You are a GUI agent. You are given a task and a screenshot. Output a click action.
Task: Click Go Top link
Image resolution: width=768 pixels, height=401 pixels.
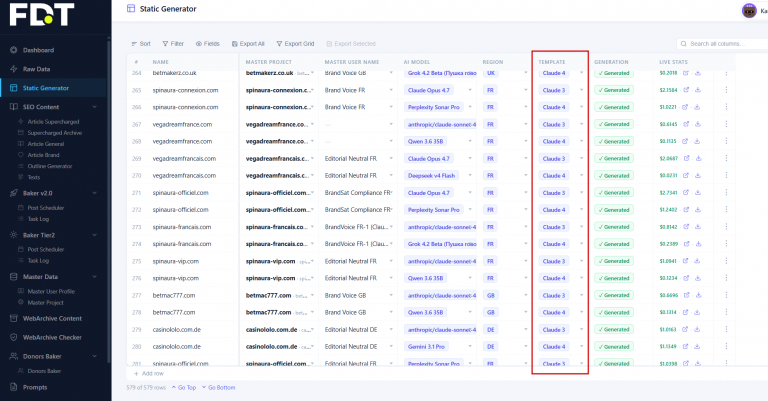point(184,387)
